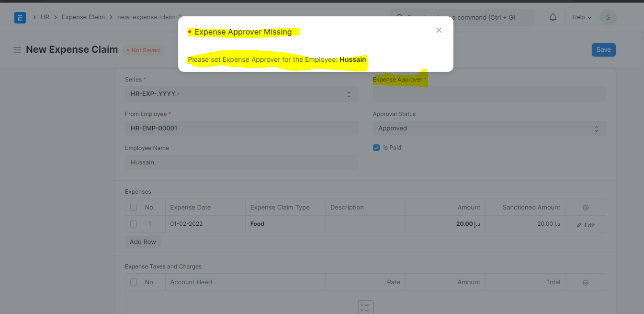Open the user avatar menu
The width and height of the screenshot is (644, 314).
pos(608,17)
